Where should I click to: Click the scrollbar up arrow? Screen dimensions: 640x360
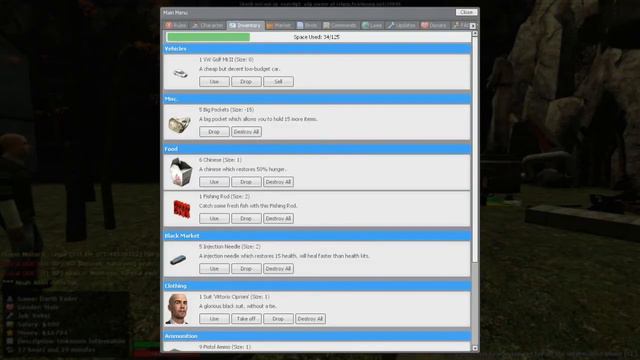pos(475,33)
